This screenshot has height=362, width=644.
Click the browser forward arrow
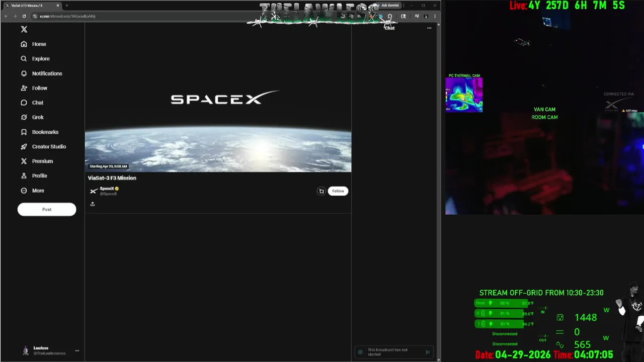point(15,16)
